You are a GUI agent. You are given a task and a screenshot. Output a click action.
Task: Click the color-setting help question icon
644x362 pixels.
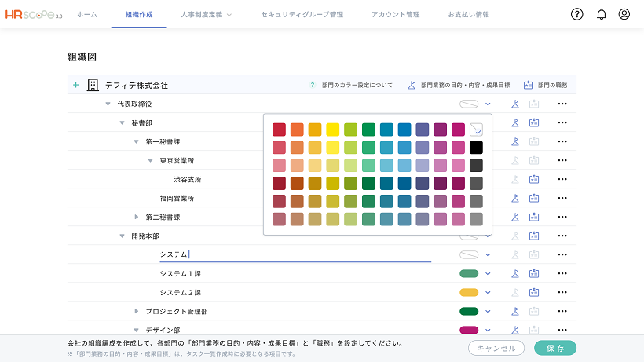(313, 85)
